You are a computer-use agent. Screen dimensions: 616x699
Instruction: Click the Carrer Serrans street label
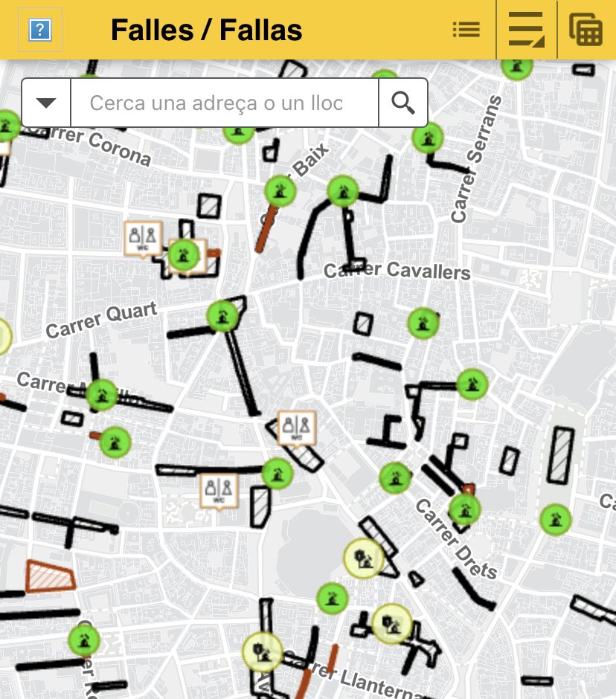pos(475,159)
